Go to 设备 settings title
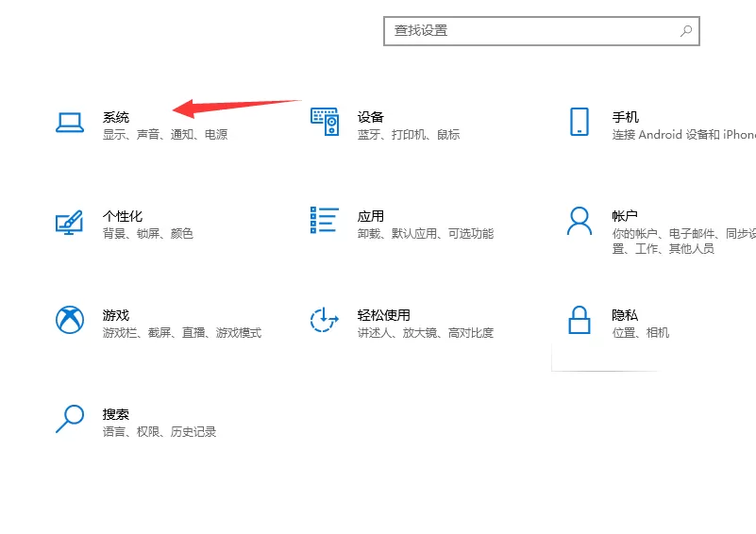The image size is (756, 534). (x=370, y=117)
